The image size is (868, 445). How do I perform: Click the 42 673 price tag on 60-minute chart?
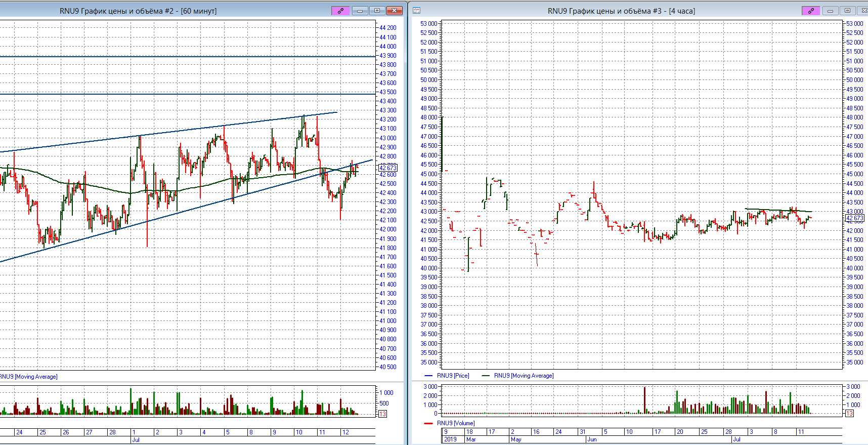[388, 168]
